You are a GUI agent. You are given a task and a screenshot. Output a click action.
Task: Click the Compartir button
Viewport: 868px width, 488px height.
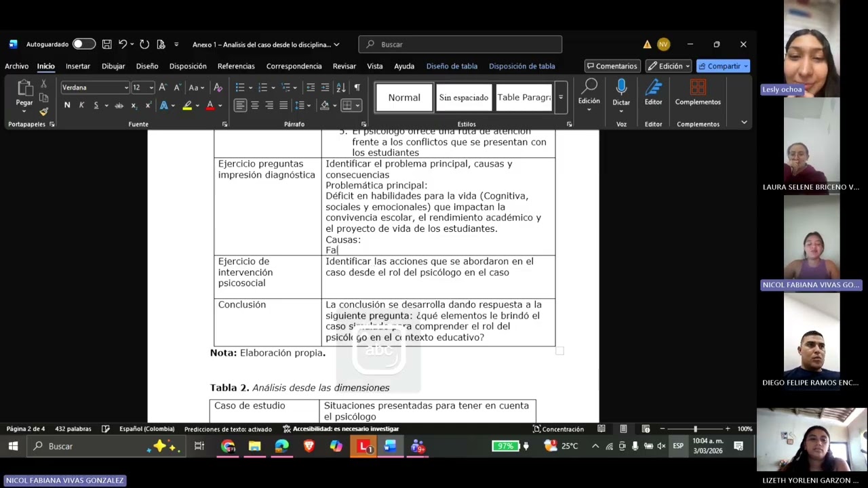(723, 66)
